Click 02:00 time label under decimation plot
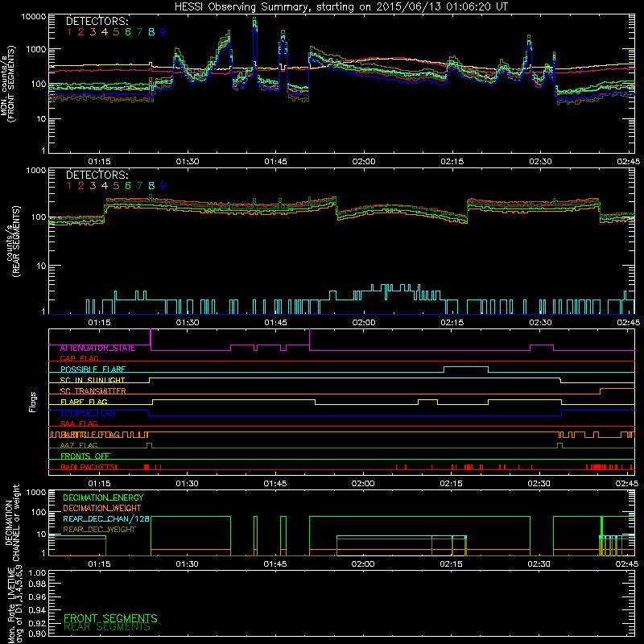The height and width of the screenshot is (644, 644). (x=363, y=564)
